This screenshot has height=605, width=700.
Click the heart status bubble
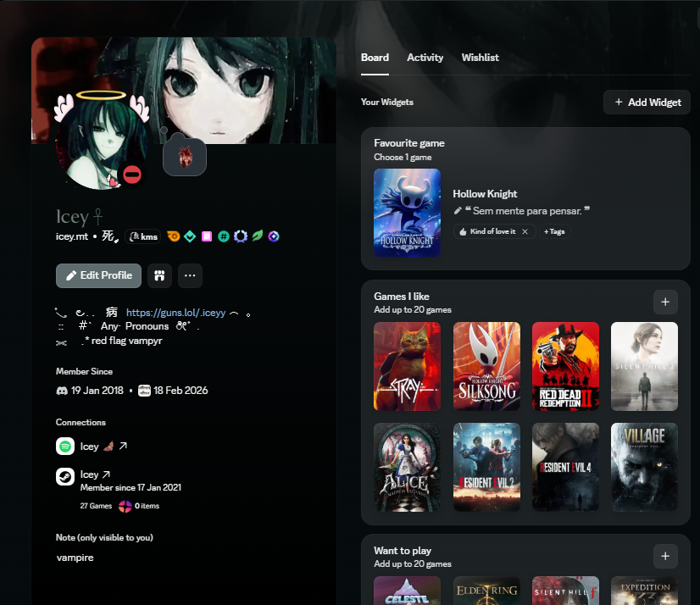pos(185,157)
